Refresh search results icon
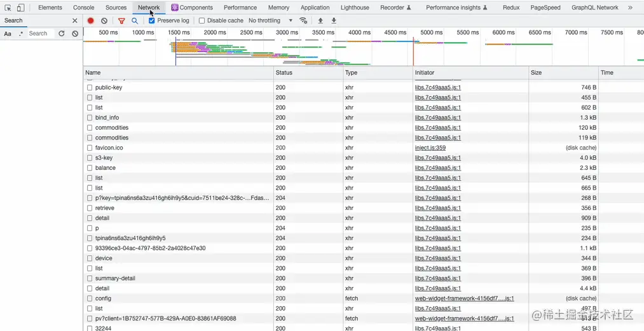Viewport: 644px width, 331px height. pos(62,34)
